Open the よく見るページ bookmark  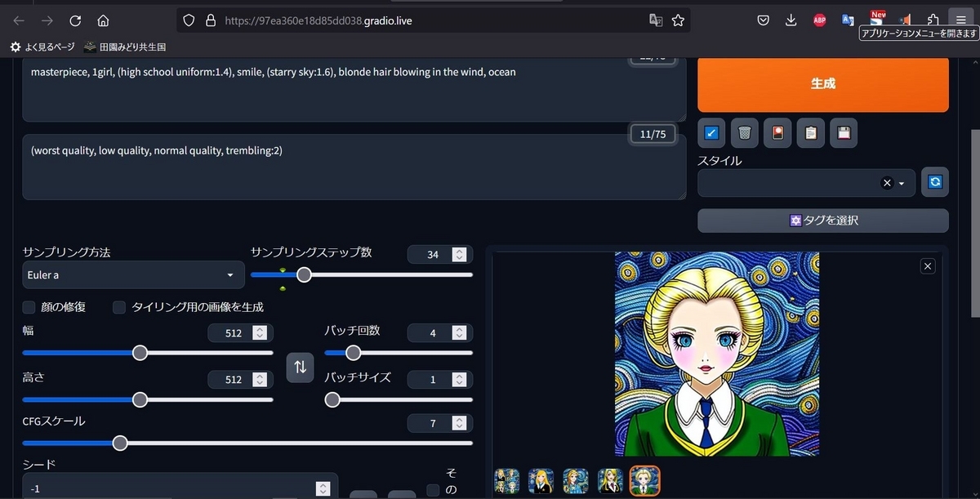42,47
